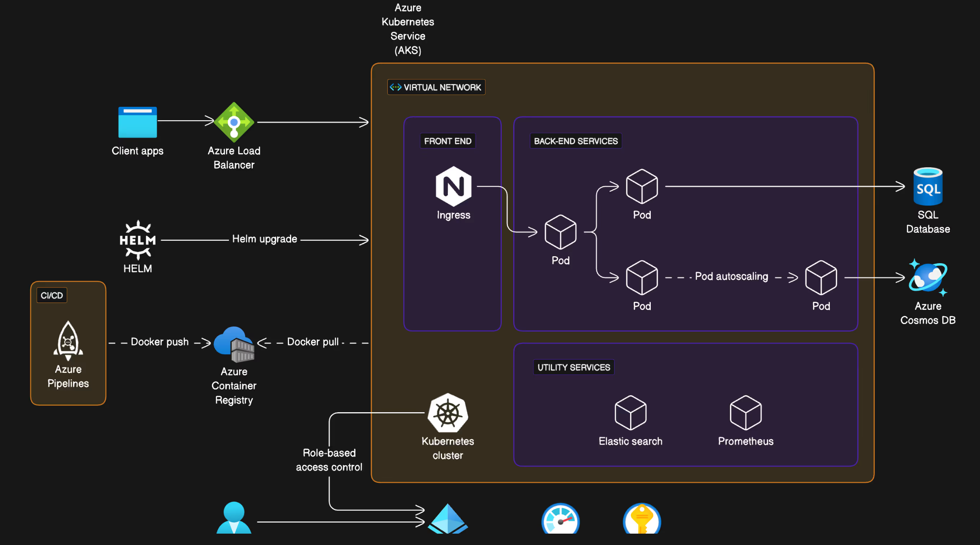This screenshot has width=980, height=545.
Task: Select the Azure Pipelines caption
Action: [x=68, y=376]
